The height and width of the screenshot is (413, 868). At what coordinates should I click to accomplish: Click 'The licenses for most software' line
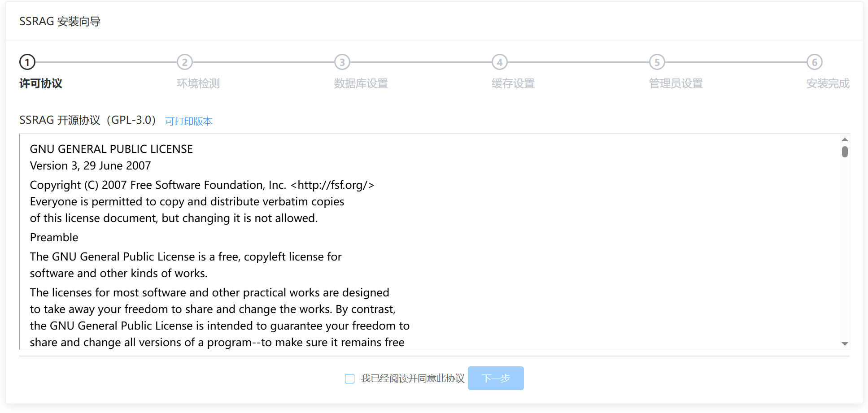click(x=209, y=292)
